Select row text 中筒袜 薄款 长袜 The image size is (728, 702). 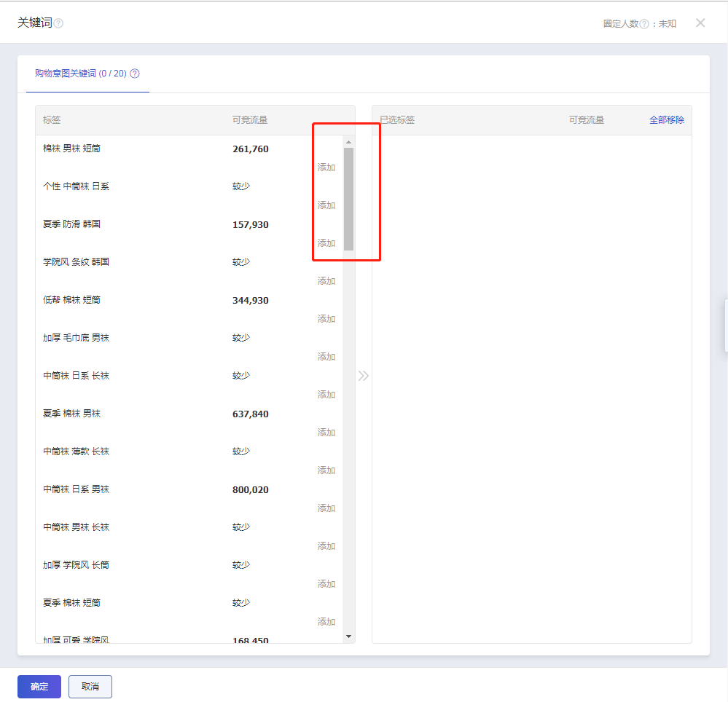click(76, 451)
